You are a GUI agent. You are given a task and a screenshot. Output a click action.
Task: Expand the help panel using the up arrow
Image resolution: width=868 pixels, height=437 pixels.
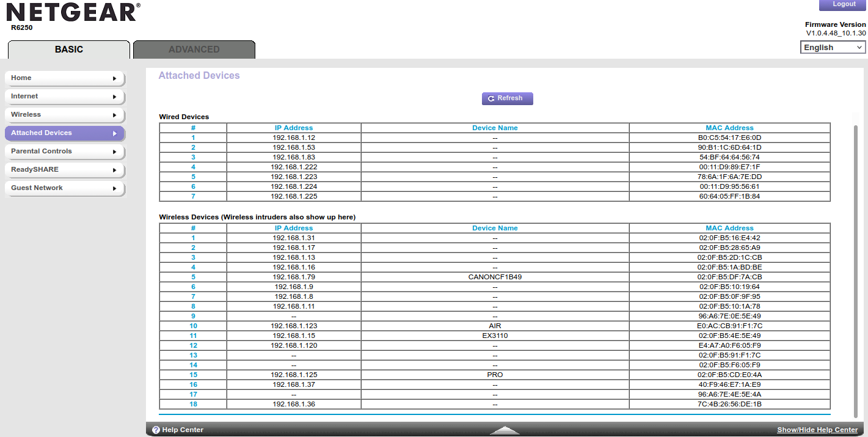505,430
